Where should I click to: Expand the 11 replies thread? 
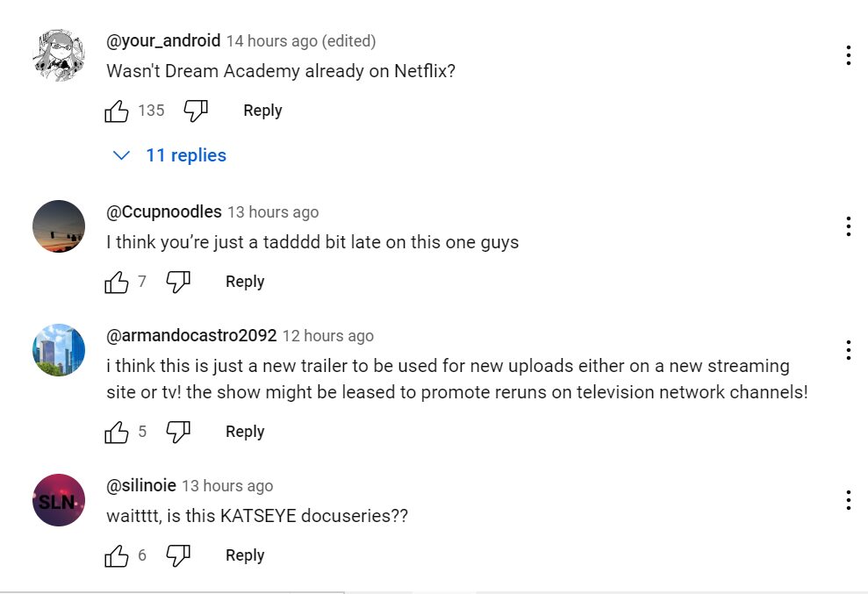click(x=170, y=155)
